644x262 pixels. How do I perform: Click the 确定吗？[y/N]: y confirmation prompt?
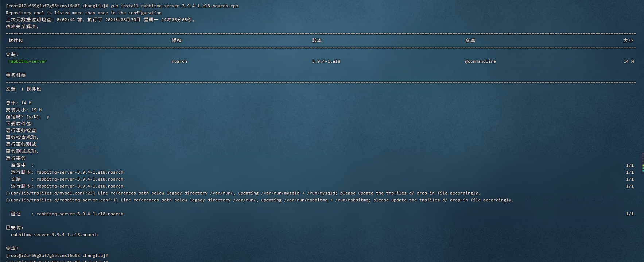(27, 117)
